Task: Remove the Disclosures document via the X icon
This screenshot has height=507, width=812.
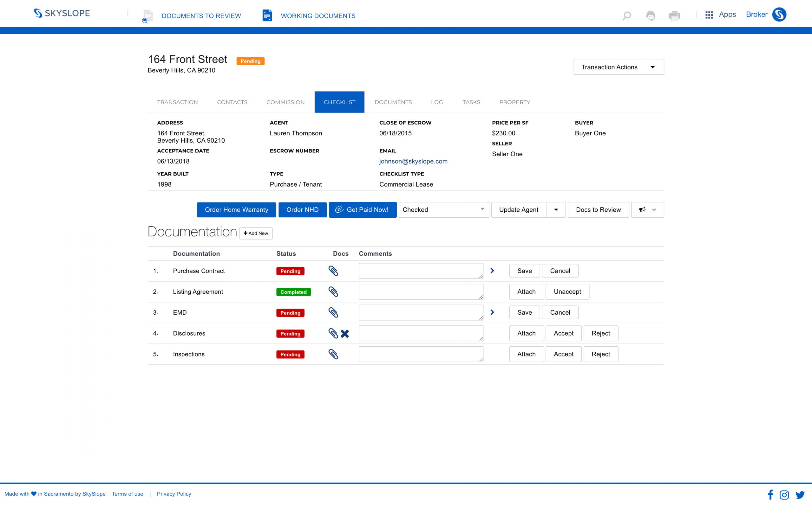Action: [344, 333]
